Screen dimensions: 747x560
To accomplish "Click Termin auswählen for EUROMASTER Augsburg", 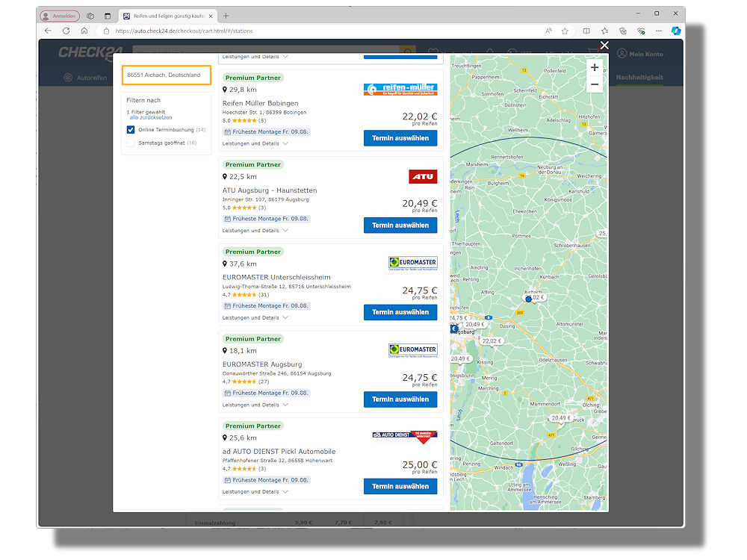I will coord(400,399).
